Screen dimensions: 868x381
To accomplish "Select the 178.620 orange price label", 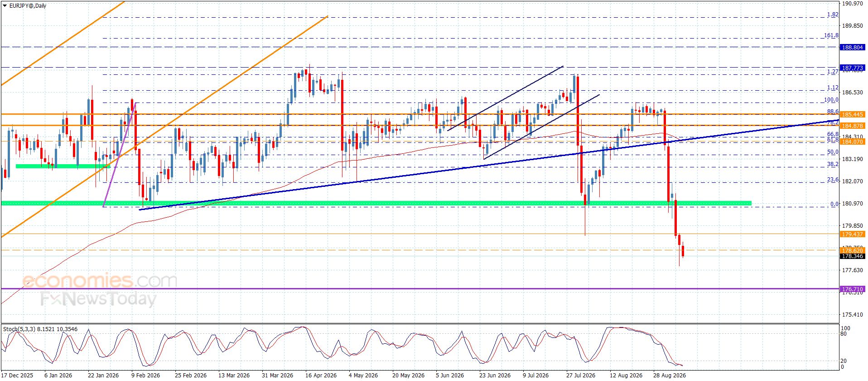I will [852, 250].
